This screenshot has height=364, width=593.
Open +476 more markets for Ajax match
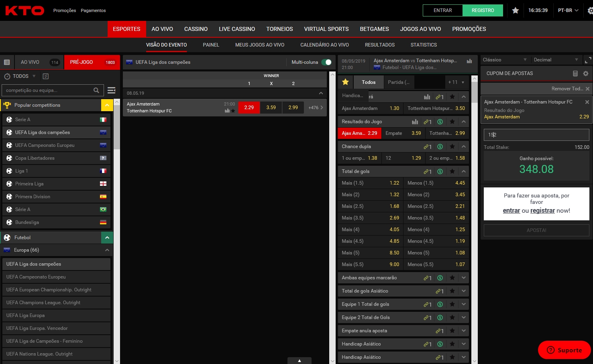316,108
